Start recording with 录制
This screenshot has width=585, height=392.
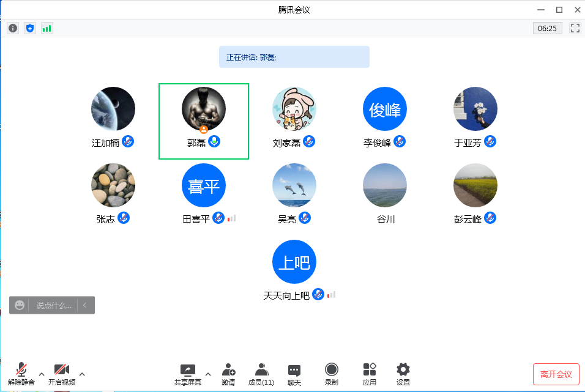coord(331,374)
